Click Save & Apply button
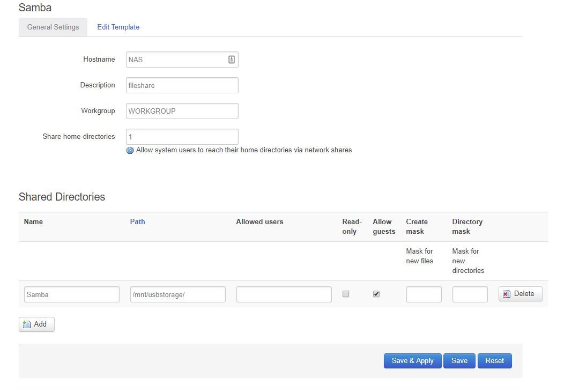Screen dimensions: 579x392 [x=412, y=361]
